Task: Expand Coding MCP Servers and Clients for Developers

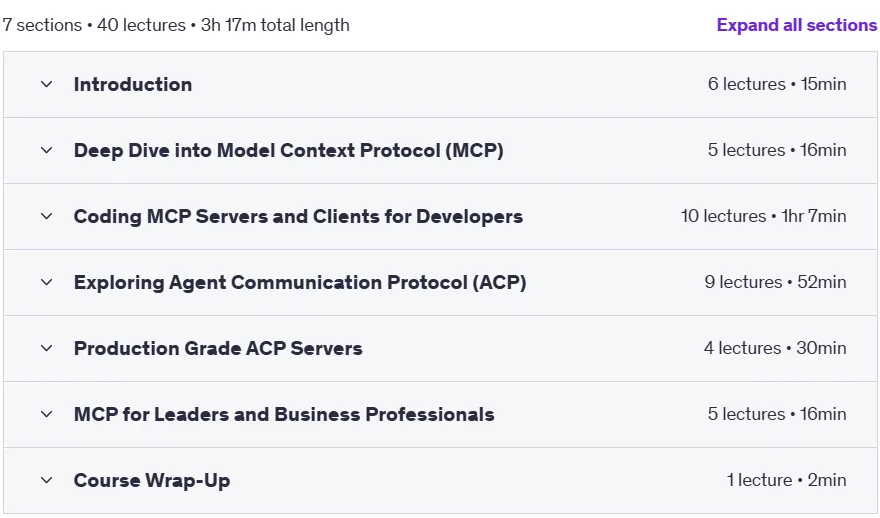Action: pyautogui.click(x=298, y=217)
